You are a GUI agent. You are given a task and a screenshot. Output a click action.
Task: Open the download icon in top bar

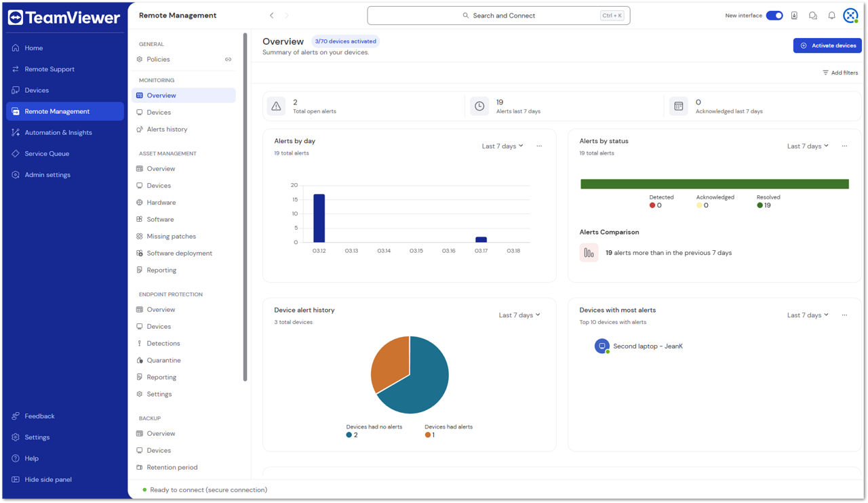point(794,16)
